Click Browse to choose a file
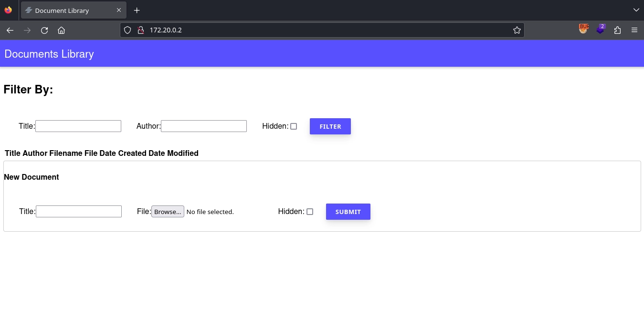Screen dimensions: 644x317 168,211
